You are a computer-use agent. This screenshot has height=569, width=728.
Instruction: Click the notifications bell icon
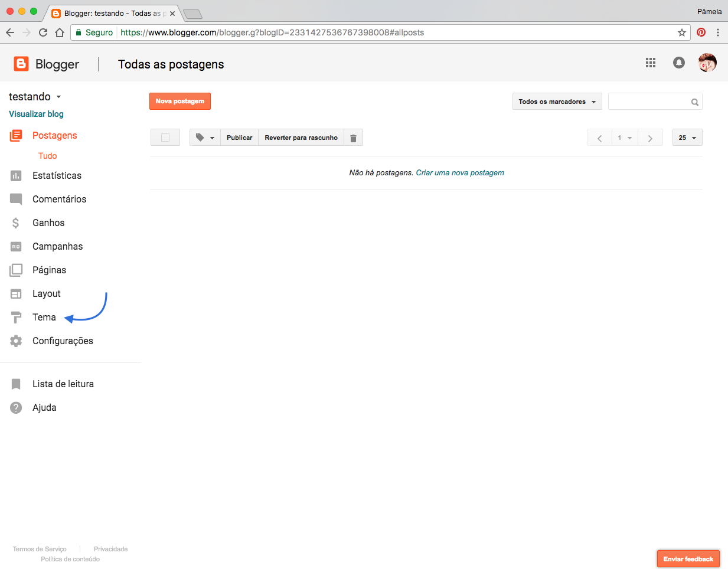[679, 63]
